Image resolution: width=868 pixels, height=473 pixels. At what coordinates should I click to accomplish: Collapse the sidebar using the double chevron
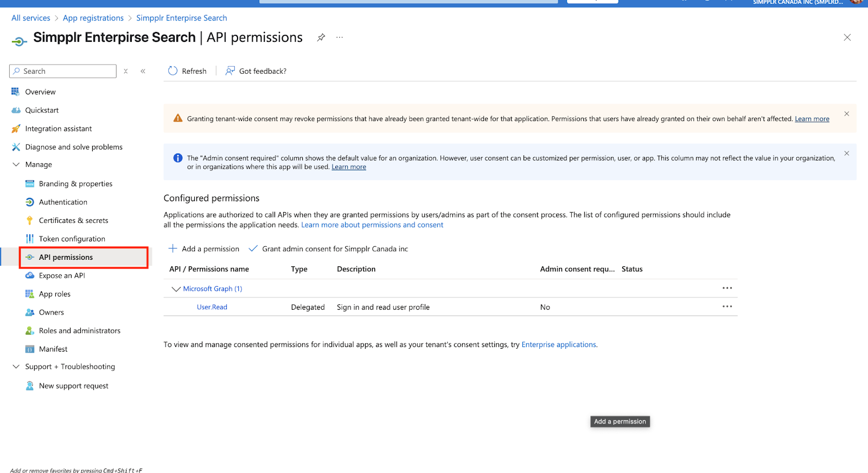point(143,71)
